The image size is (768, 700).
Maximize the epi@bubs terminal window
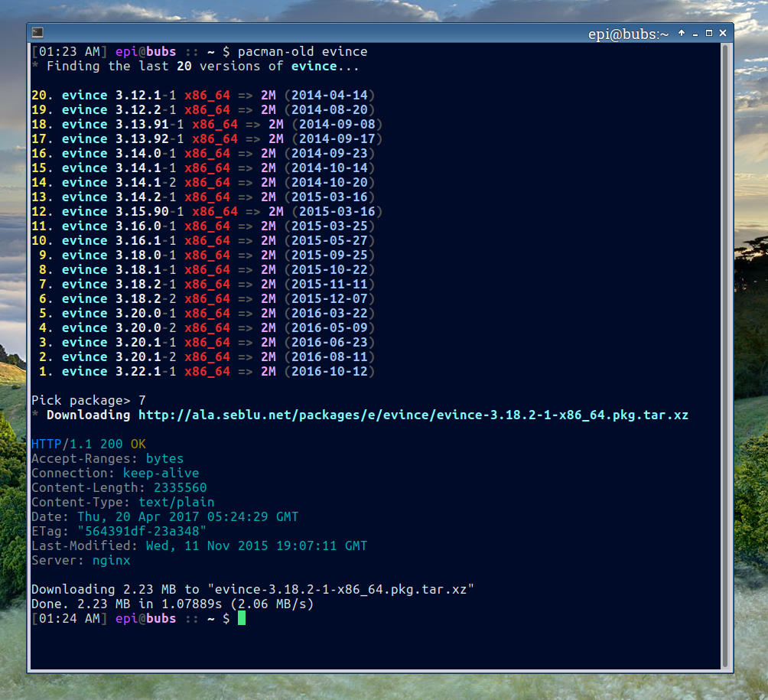coord(709,34)
